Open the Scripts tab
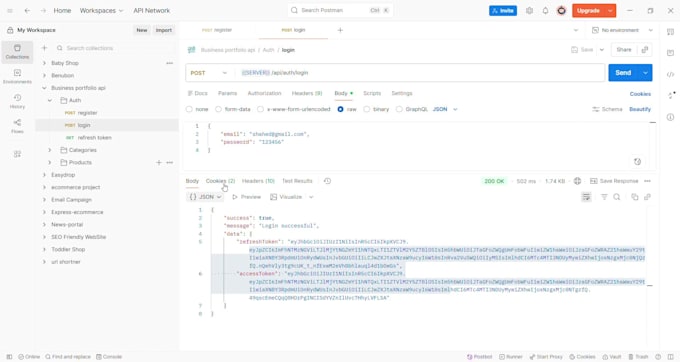This screenshot has width=680, height=362. click(372, 93)
